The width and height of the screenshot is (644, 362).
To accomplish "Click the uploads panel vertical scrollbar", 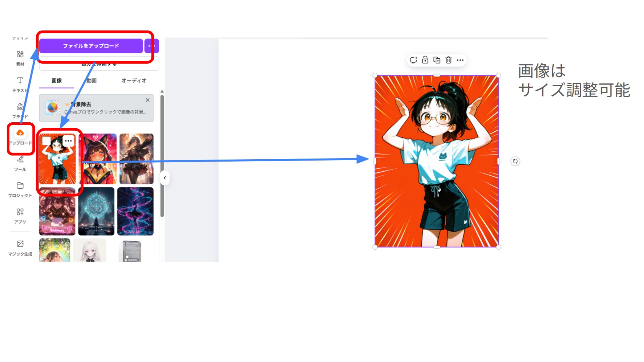I will pyautogui.click(x=162, y=156).
